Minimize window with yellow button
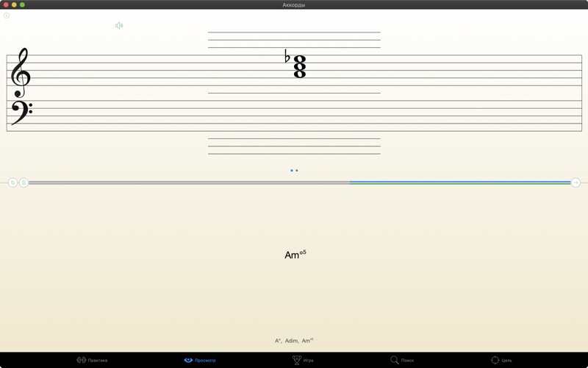 (14, 5)
